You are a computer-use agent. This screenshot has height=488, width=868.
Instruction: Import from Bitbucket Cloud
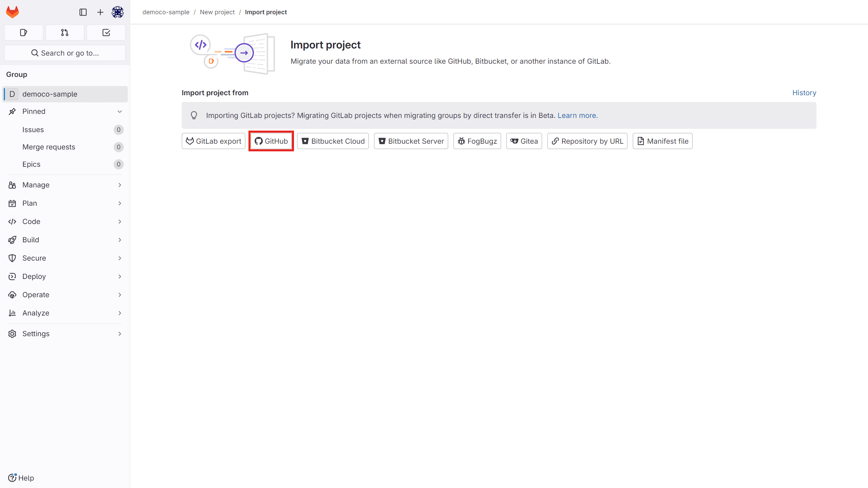click(x=333, y=141)
